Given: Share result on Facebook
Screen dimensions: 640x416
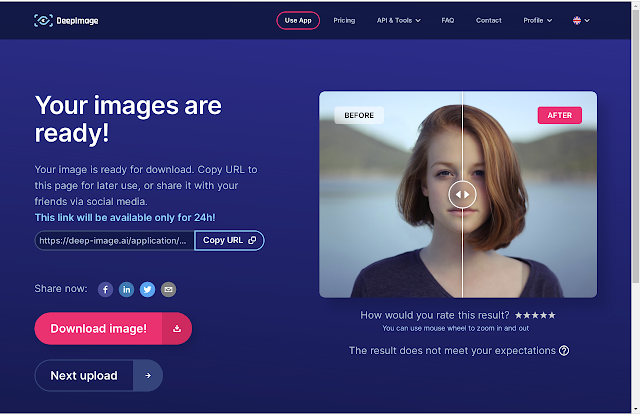Looking at the screenshot, I should click(105, 289).
